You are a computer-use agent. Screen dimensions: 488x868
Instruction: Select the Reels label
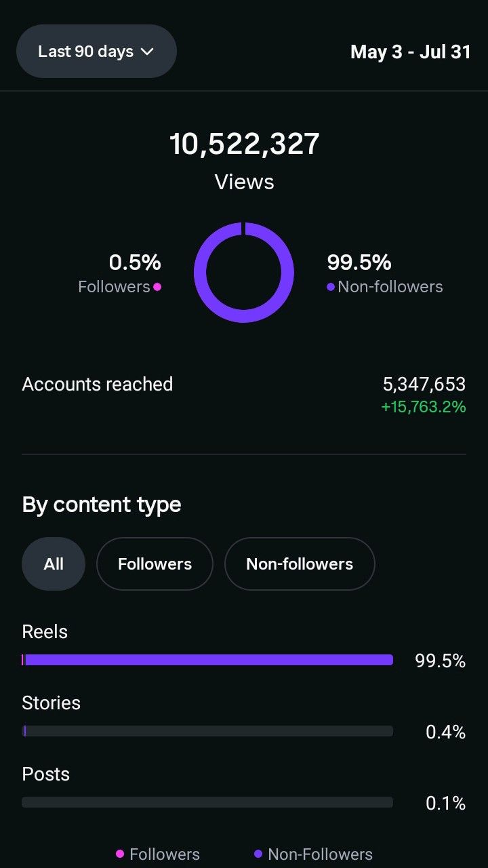(x=44, y=631)
